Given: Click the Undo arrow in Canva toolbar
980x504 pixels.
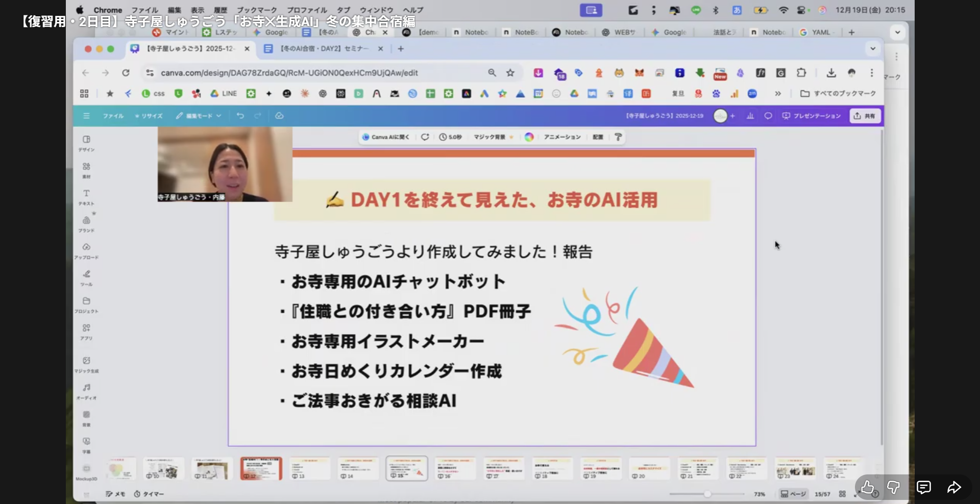Looking at the screenshot, I should pyautogui.click(x=240, y=116).
